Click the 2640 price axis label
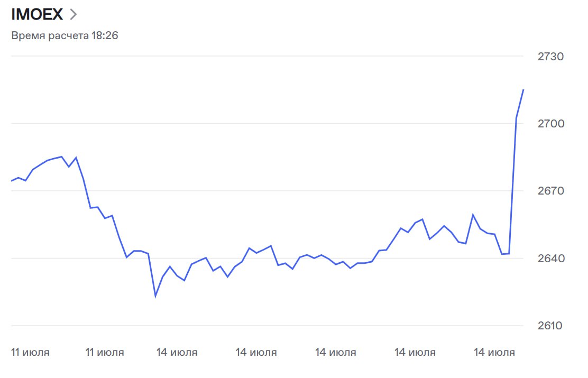The width and height of the screenshot is (588, 378). 551,259
